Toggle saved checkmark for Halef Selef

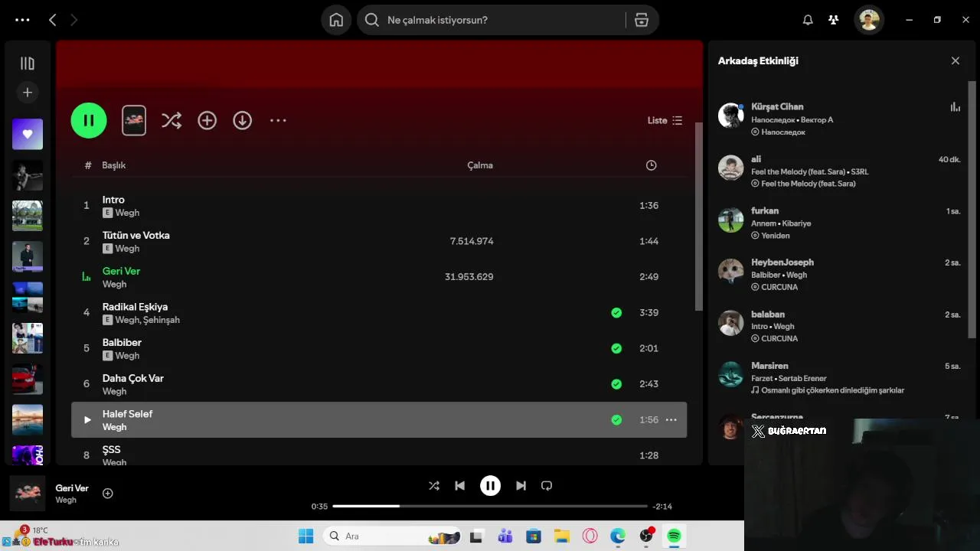(x=616, y=419)
